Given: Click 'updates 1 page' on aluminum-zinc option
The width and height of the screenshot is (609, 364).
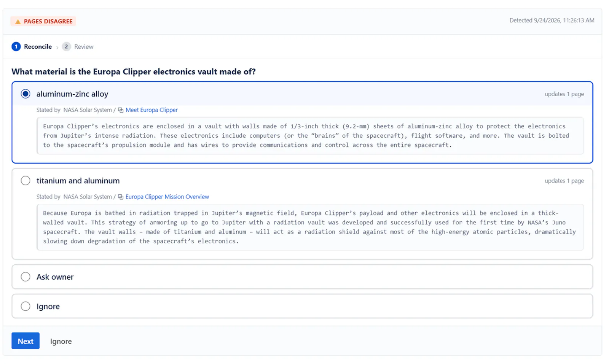Looking at the screenshot, I should click(564, 94).
